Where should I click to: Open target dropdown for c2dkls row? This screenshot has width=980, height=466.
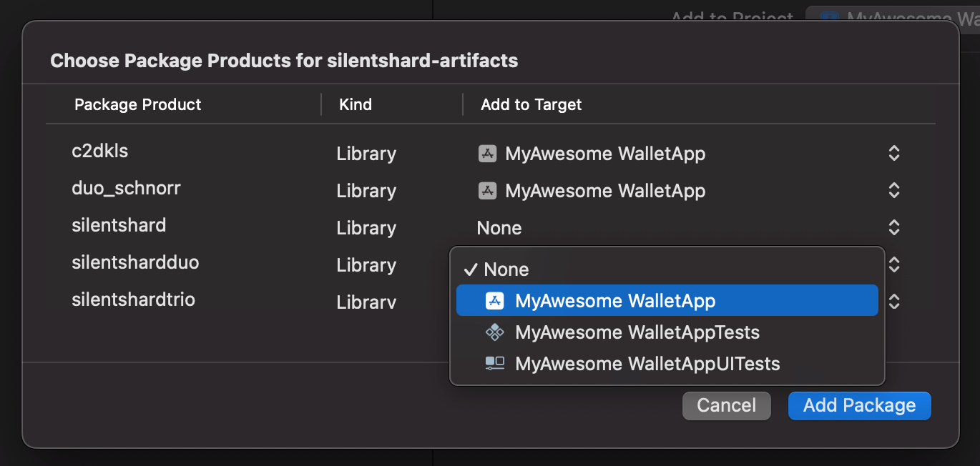[x=893, y=154]
